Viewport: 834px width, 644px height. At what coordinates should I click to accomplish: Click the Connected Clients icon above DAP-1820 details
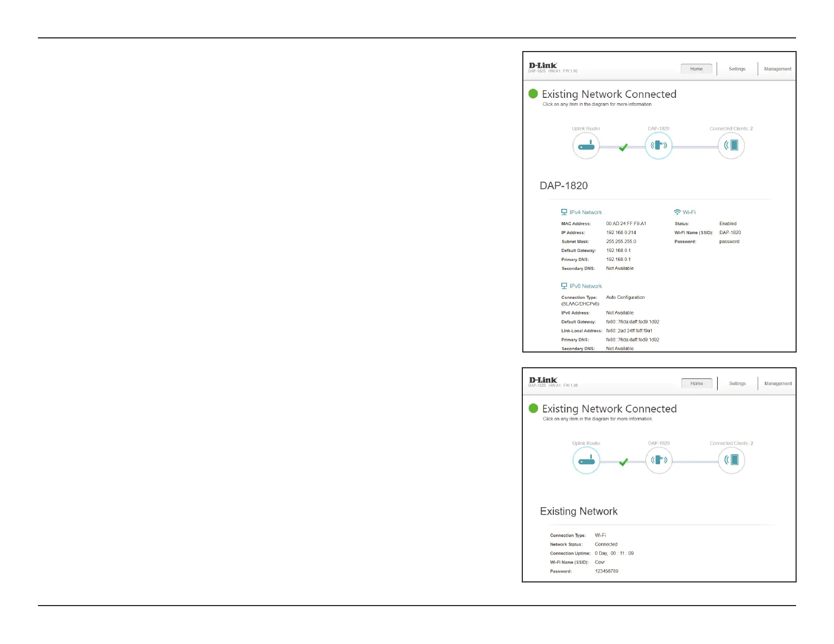tap(731, 146)
